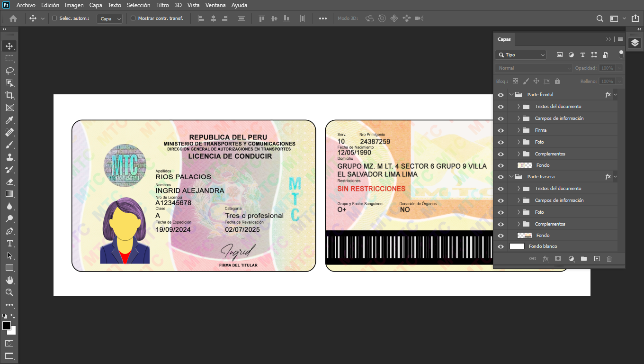Open the Capa auto-select dropdown
Screen dimensions: 644x364
110,18
